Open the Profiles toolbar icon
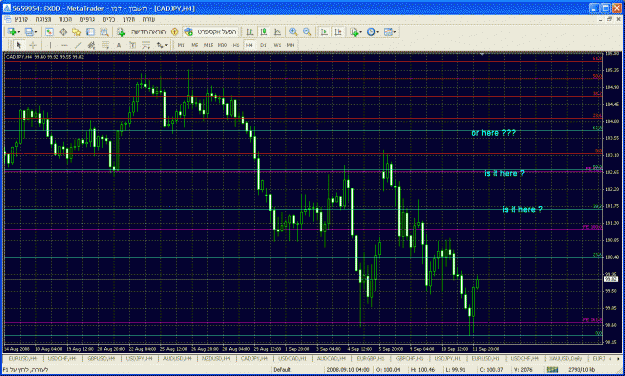625x376 pixels. tap(29, 32)
